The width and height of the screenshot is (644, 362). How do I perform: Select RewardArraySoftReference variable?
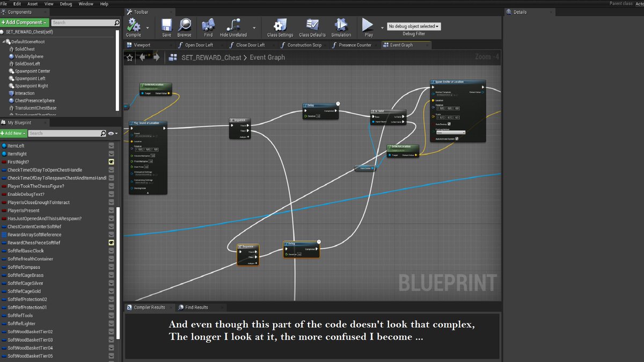(34, 234)
